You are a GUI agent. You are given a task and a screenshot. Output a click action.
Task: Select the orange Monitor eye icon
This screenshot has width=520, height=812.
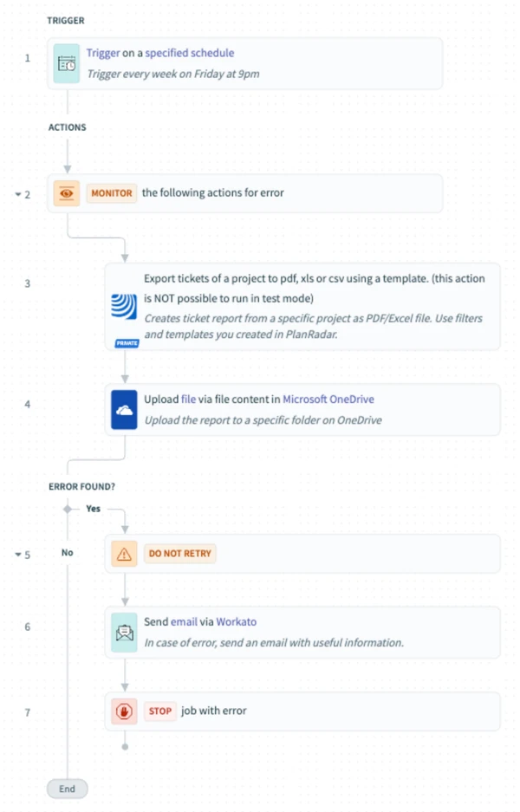coord(66,193)
